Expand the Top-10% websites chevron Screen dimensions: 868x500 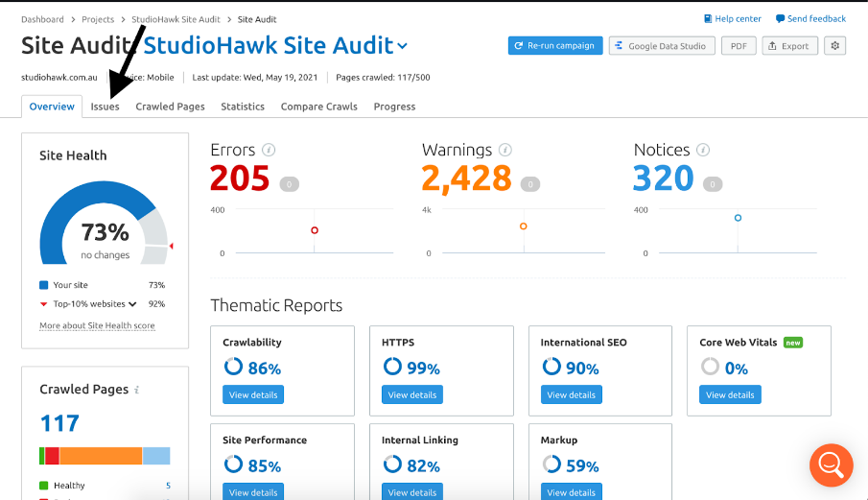click(132, 304)
